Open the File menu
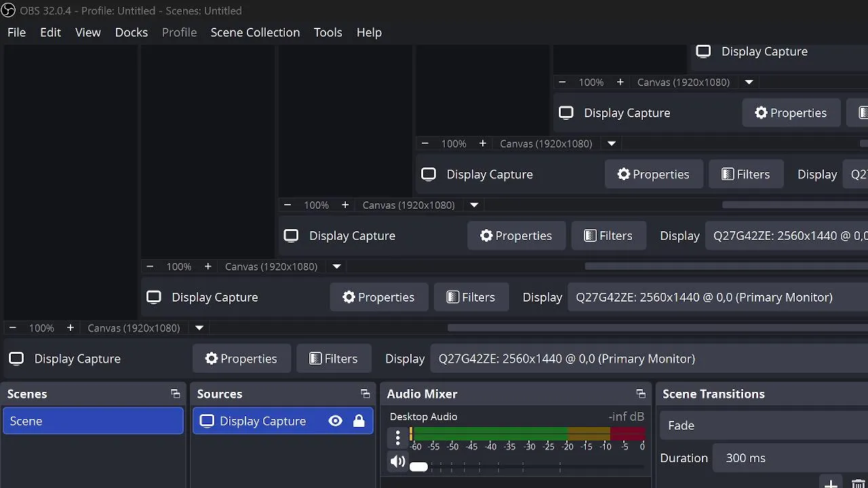Image resolution: width=868 pixels, height=488 pixels. pyautogui.click(x=16, y=33)
